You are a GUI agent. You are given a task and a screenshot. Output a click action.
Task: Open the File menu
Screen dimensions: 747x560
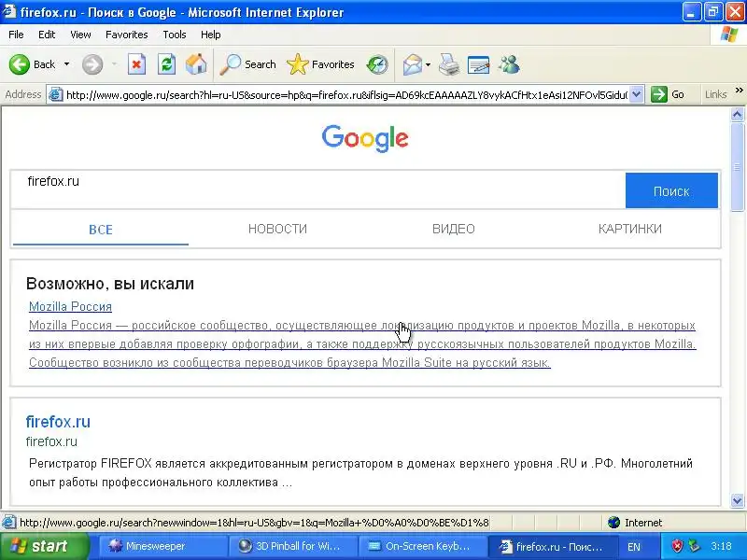coord(16,35)
